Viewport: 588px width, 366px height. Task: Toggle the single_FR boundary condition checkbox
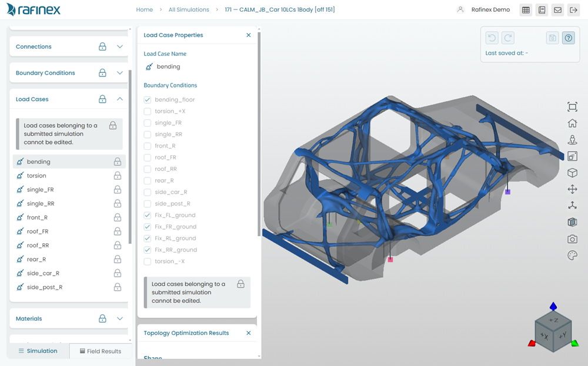(148, 123)
